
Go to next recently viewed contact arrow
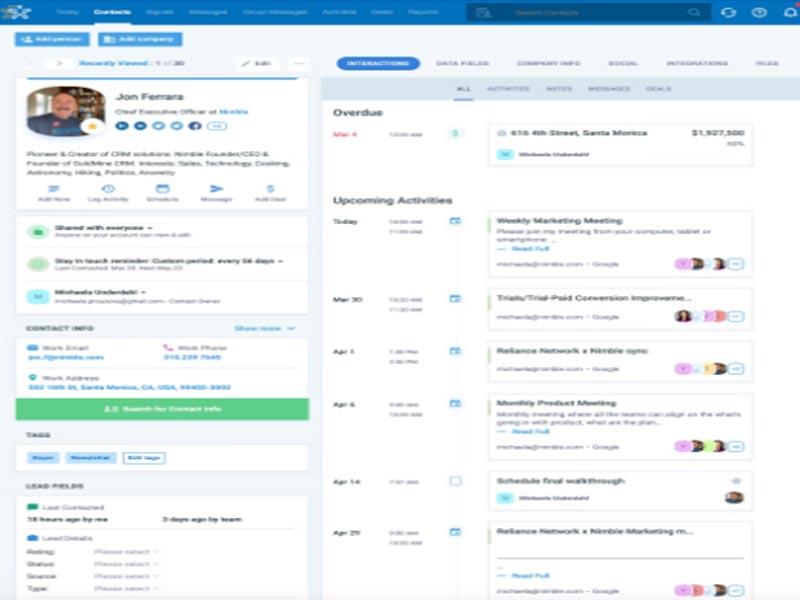(x=59, y=63)
